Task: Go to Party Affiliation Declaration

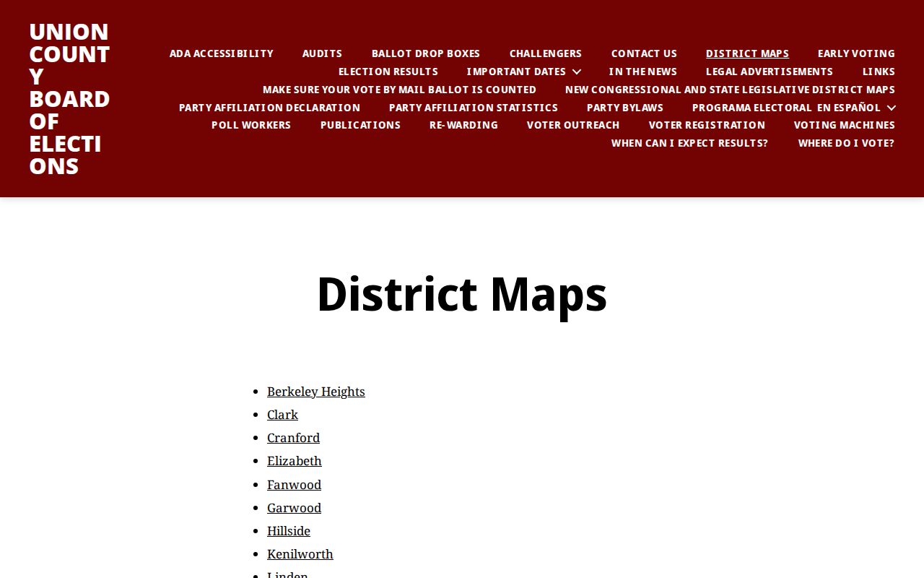Action: [x=269, y=108]
